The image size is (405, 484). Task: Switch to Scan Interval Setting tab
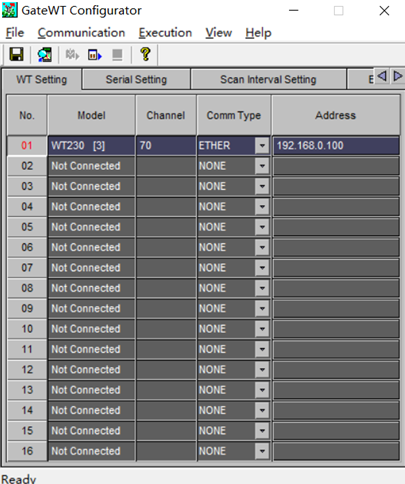268,79
